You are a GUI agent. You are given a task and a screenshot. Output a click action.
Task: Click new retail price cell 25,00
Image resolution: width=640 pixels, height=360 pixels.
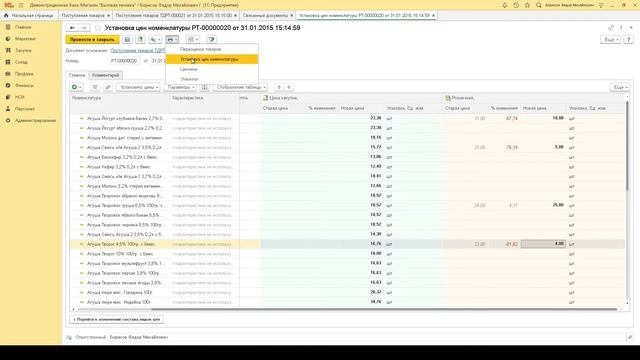543,205
